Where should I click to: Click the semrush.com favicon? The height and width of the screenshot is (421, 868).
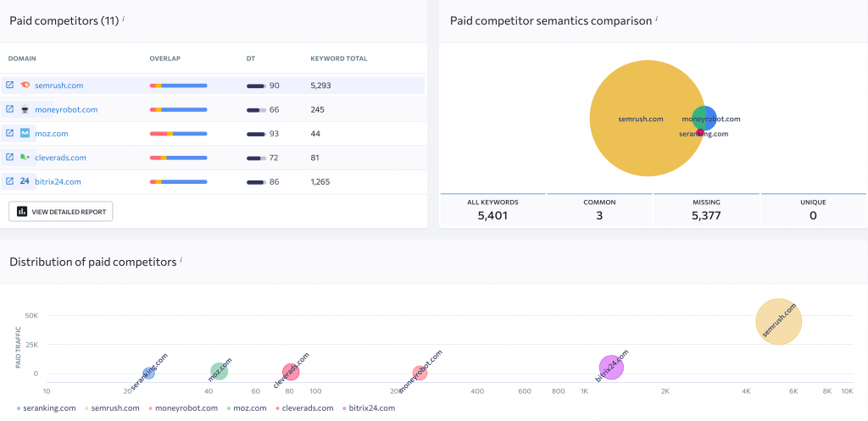[x=25, y=86]
